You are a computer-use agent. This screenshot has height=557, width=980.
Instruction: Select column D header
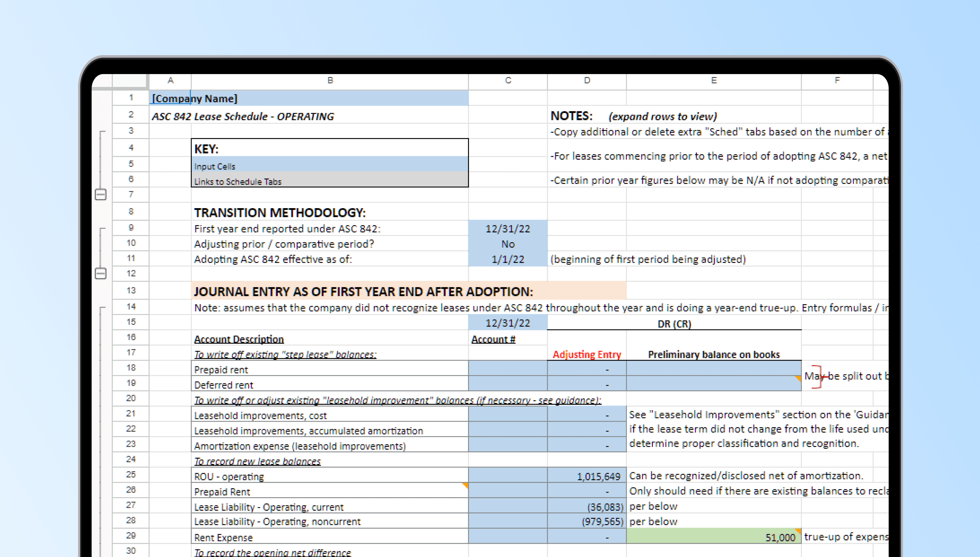[x=587, y=80]
